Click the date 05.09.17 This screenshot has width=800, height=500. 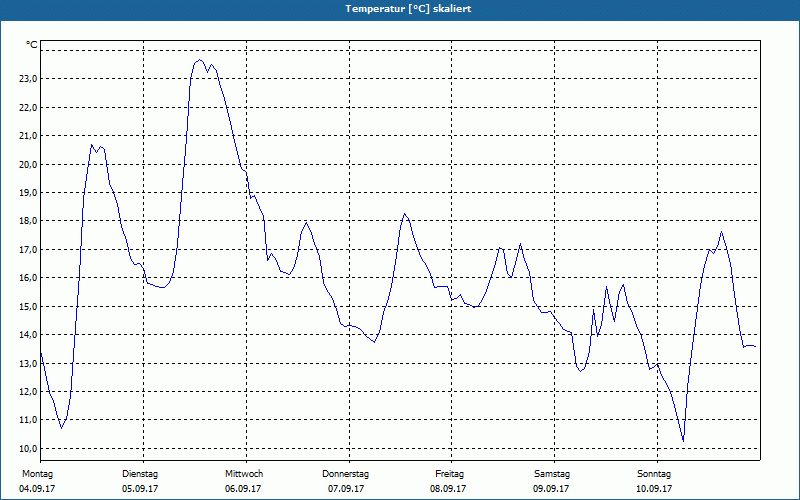(140, 489)
